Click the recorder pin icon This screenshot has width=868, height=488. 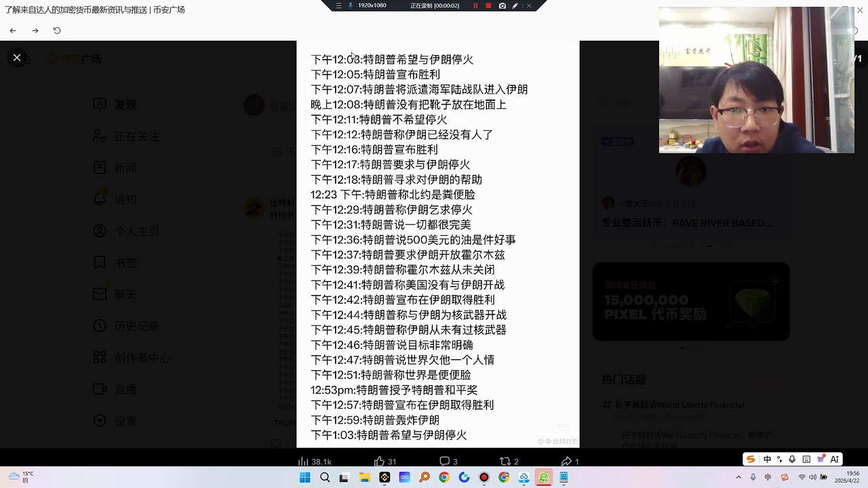pyautogui.click(x=351, y=5)
